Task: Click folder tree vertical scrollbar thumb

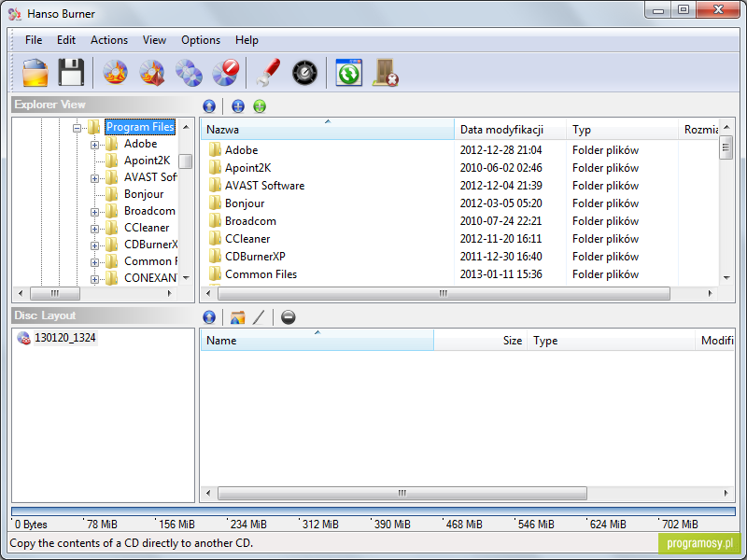Action: 186,161
